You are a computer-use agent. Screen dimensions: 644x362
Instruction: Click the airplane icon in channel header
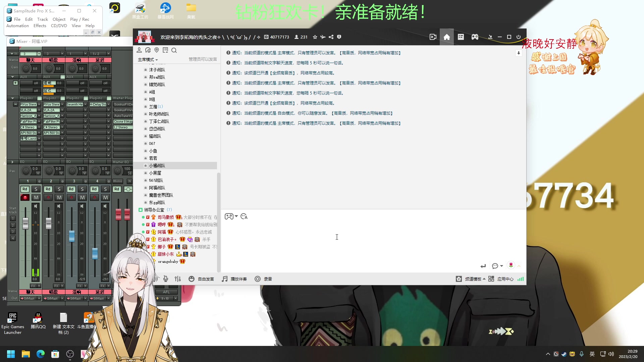coord(323,37)
